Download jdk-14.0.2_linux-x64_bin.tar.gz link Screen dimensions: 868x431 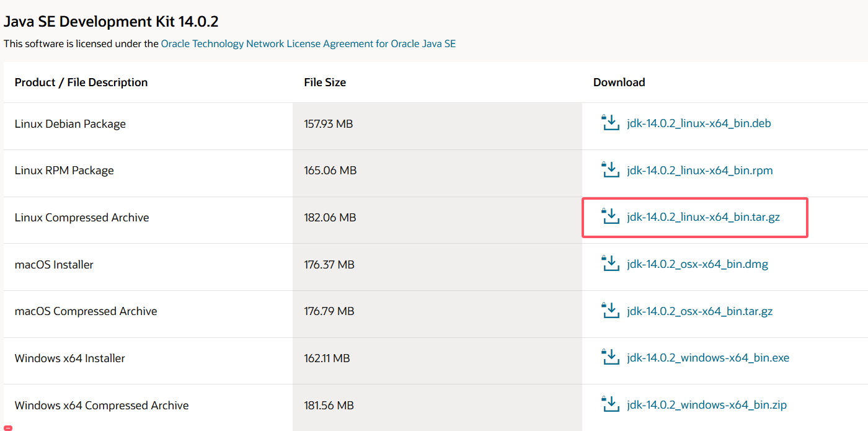(703, 217)
